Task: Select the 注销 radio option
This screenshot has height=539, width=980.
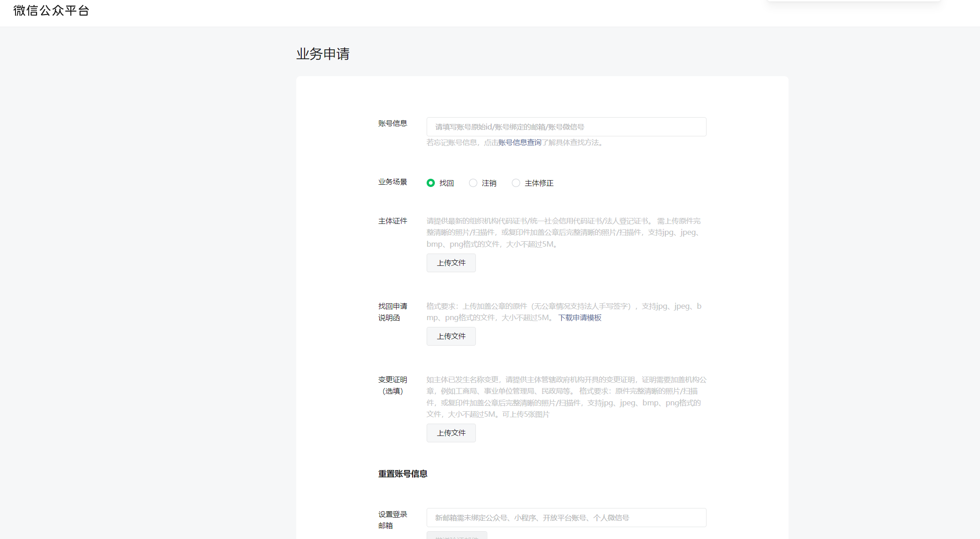Action: [473, 183]
